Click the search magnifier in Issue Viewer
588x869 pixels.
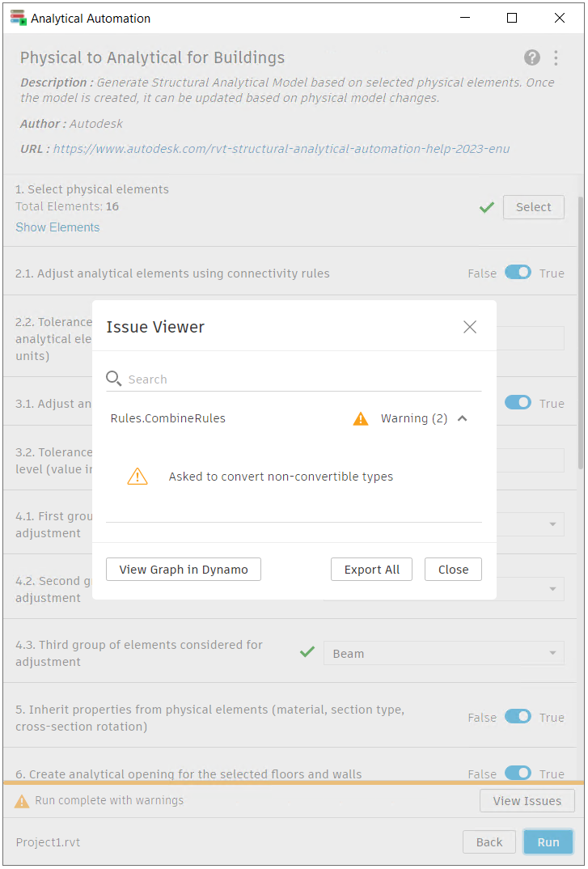coord(113,378)
